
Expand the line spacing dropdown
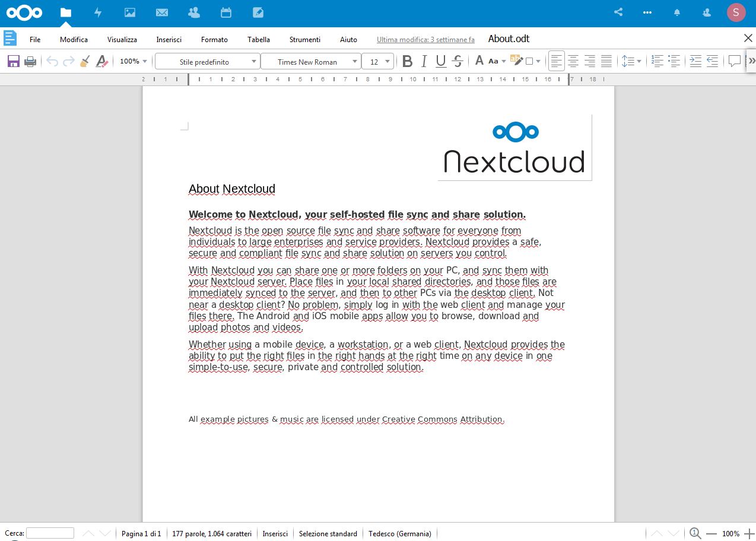[x=639, y=61]
